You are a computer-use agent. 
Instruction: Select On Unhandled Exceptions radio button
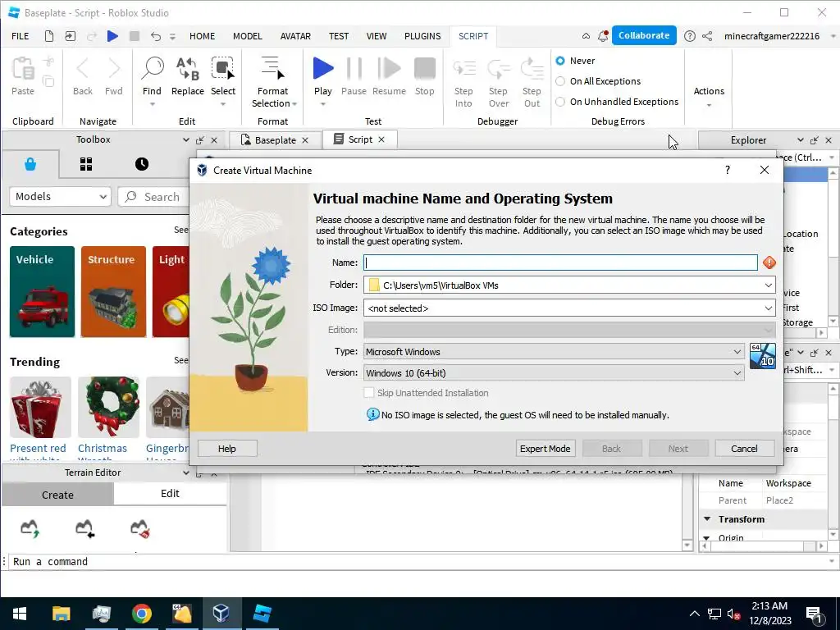click(x=560, y=101)
